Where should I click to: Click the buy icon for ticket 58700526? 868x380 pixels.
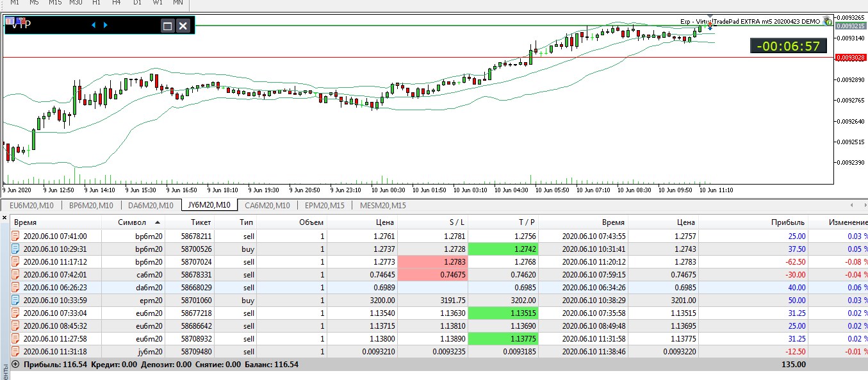pos(15,249)
